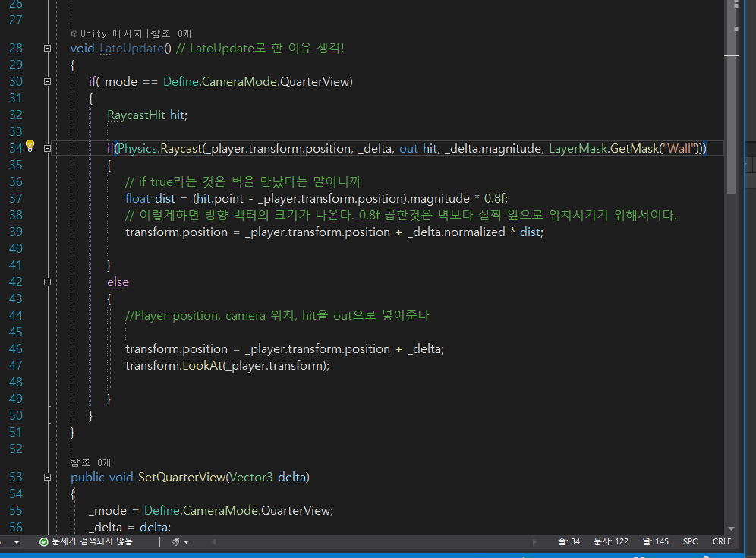The height and width of the screenshot is (558, 756).
Task: Open the zoom level dropdown arrow
Action: click(x=17, y=542)
